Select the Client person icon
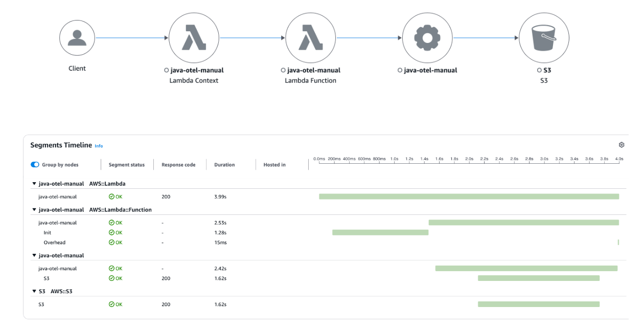The image size is (644, 328). click(77, 37)
